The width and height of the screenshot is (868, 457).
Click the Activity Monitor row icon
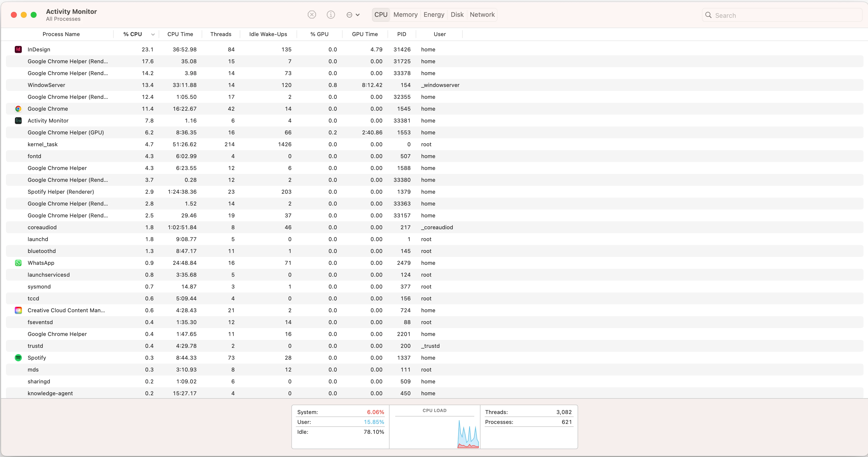click(x=18, y=121)
